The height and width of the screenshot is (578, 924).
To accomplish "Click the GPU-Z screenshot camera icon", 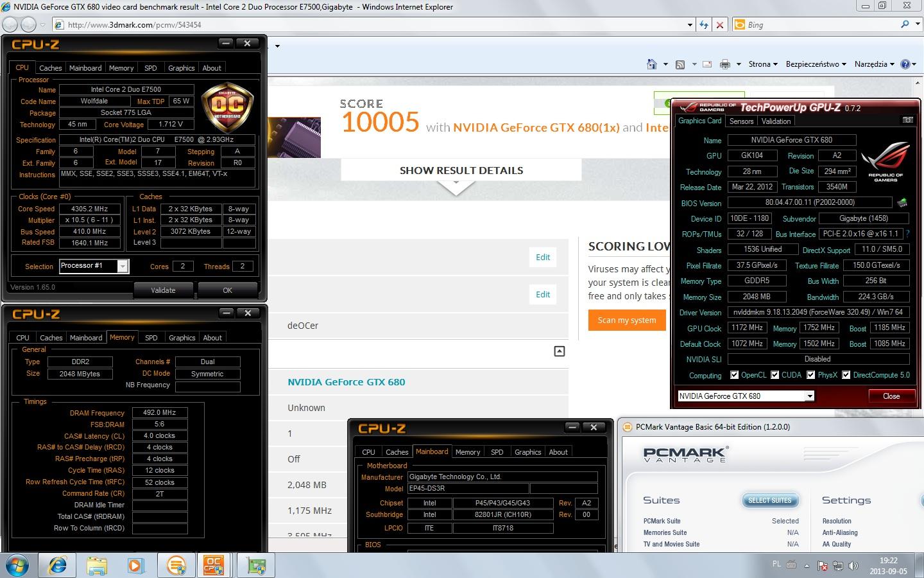I will click(x=907, y=120).
